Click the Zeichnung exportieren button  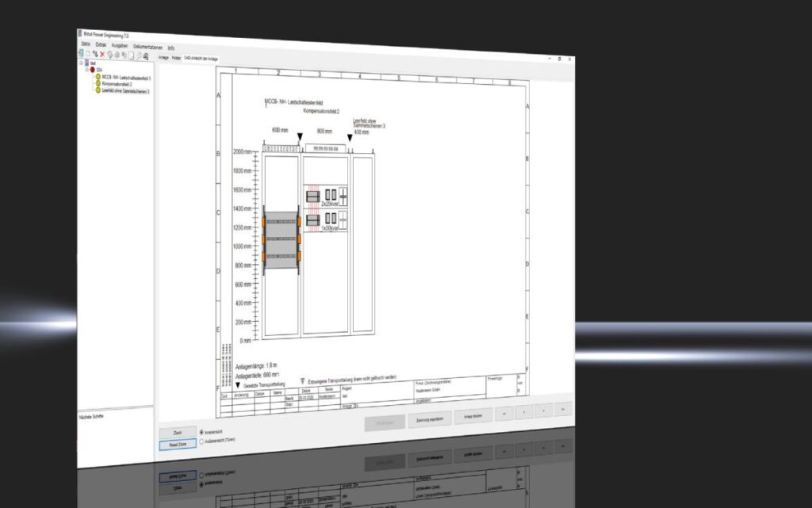click(430, 420)
